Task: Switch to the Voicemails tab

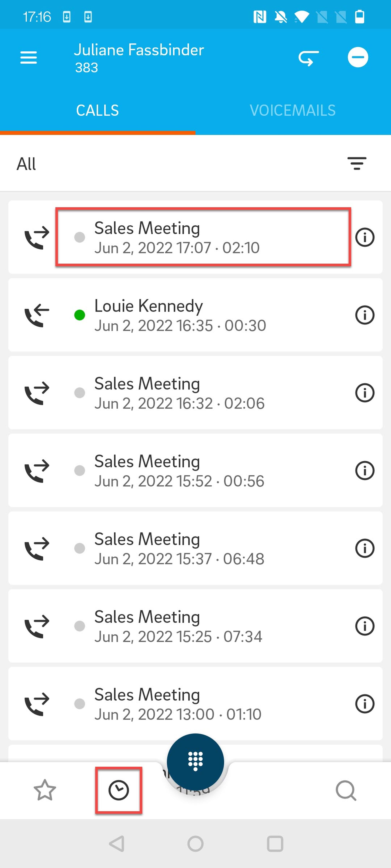Action: [x=292, y=111]
